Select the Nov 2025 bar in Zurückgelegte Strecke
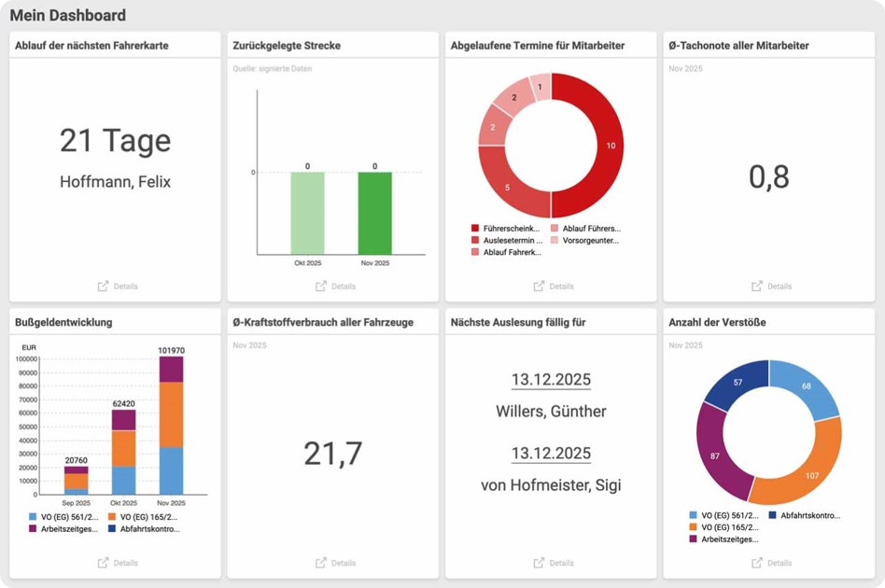 point(374,213)
